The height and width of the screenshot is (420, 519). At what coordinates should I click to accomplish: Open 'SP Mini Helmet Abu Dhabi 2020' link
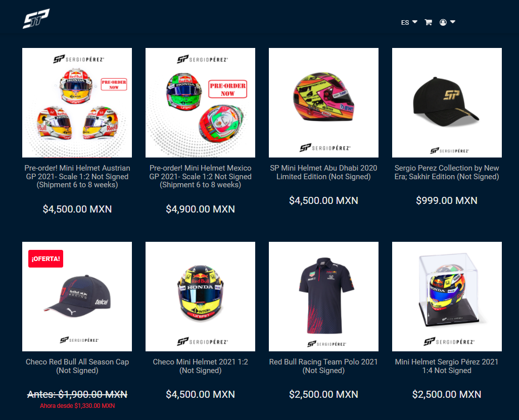click(x=324, y=172)
